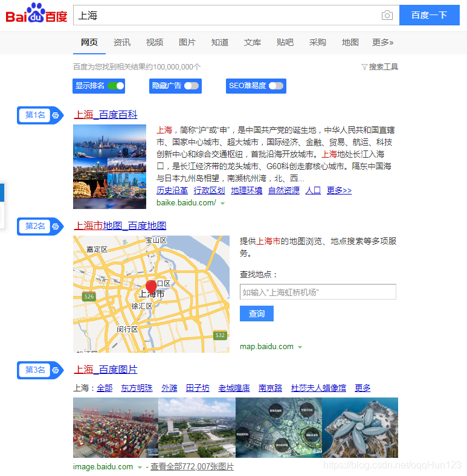The height and width of the screenshot is (476, 467).
Task: Switch to the 地图 tab
Action: click(x=350, y=42)
